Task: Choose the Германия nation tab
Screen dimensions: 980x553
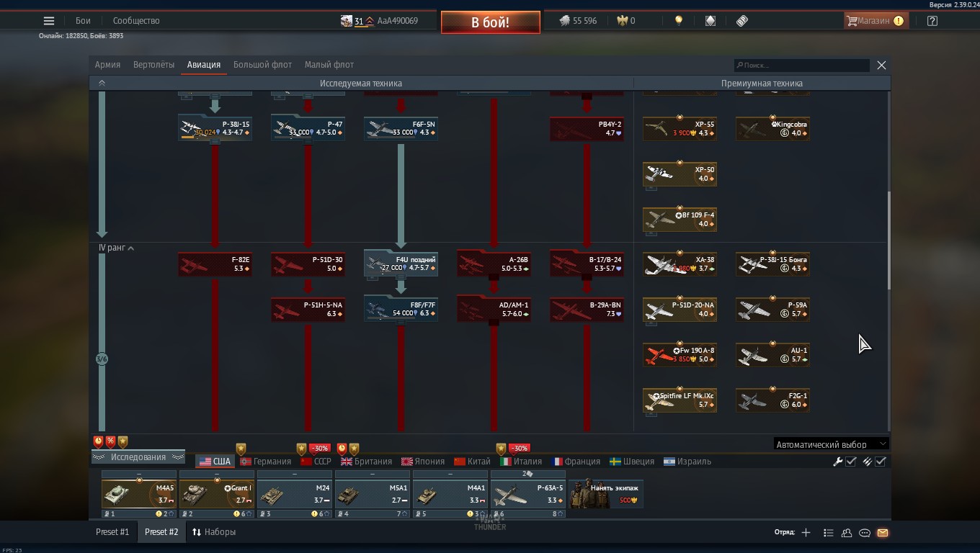Action: point(266,462)
